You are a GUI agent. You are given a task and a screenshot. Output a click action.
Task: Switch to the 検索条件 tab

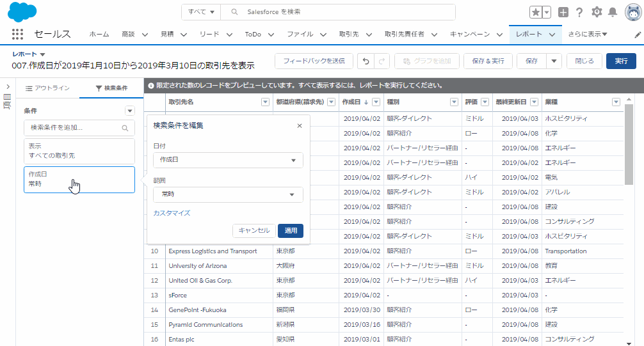pyautogui.click(x=111, y=88)
